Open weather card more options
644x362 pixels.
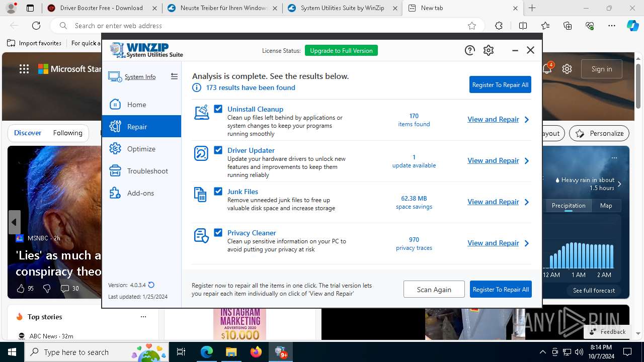pos(614,158)
